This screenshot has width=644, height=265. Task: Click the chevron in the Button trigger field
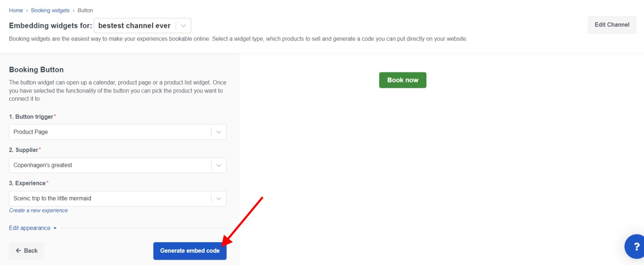coord(219,132)
